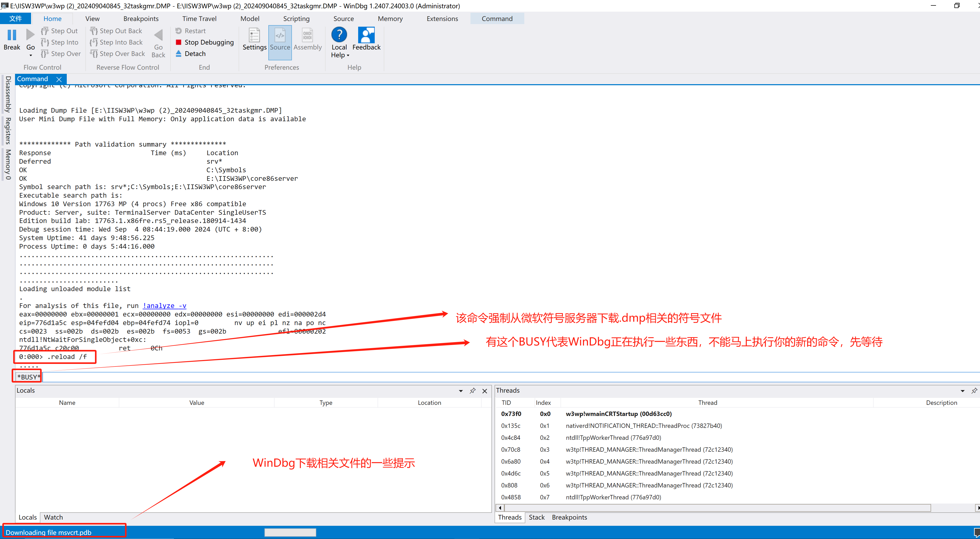Switch to the Breakpoints ribbon tab
The image size is (980, 539).
click(141, 19)
